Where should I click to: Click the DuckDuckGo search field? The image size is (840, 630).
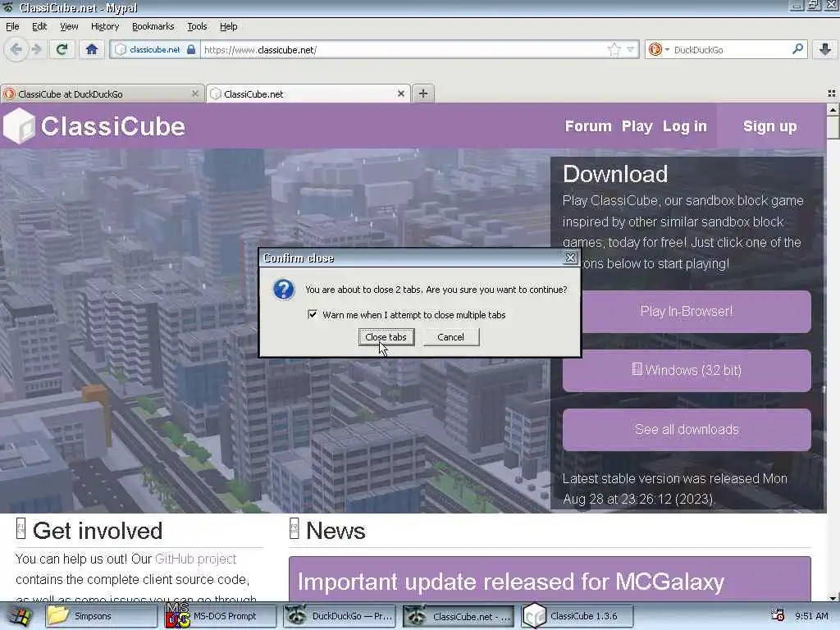(x=731, y=50)
